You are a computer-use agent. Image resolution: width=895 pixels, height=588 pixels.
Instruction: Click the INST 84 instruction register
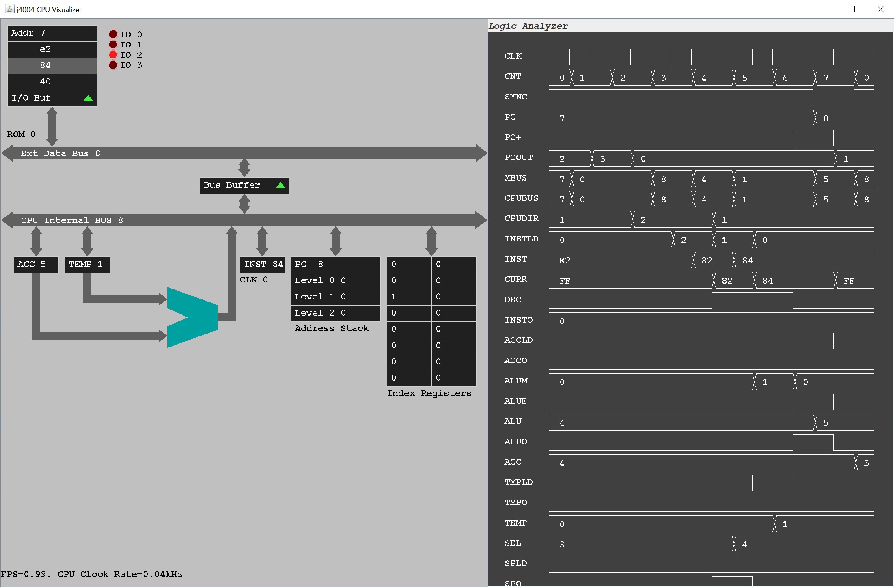263,265
